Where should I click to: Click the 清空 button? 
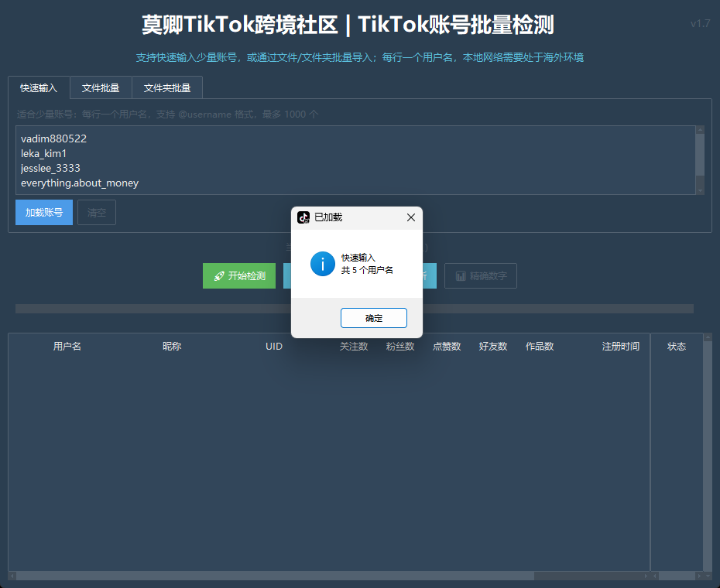point(97,213)
